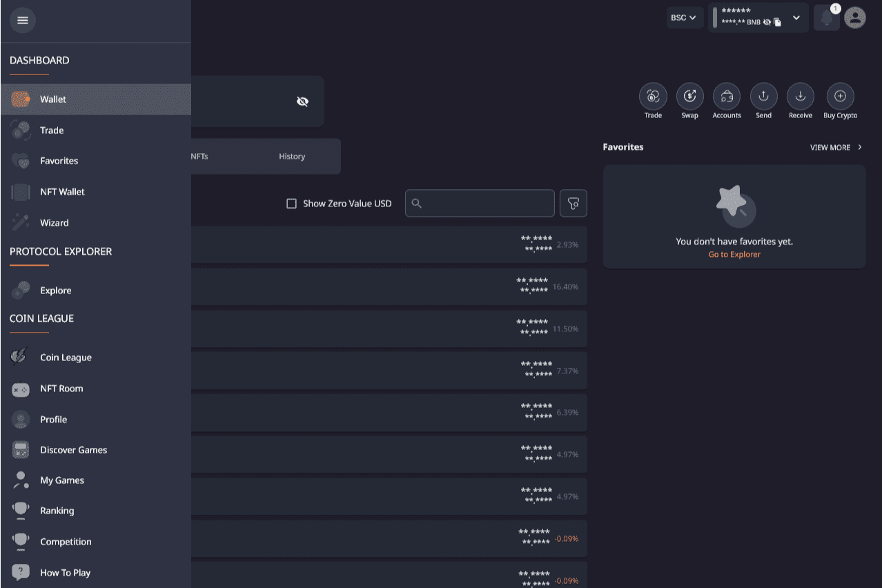Switch to the History tab
This screenshot has height=588, width=882.
(292, 157)
